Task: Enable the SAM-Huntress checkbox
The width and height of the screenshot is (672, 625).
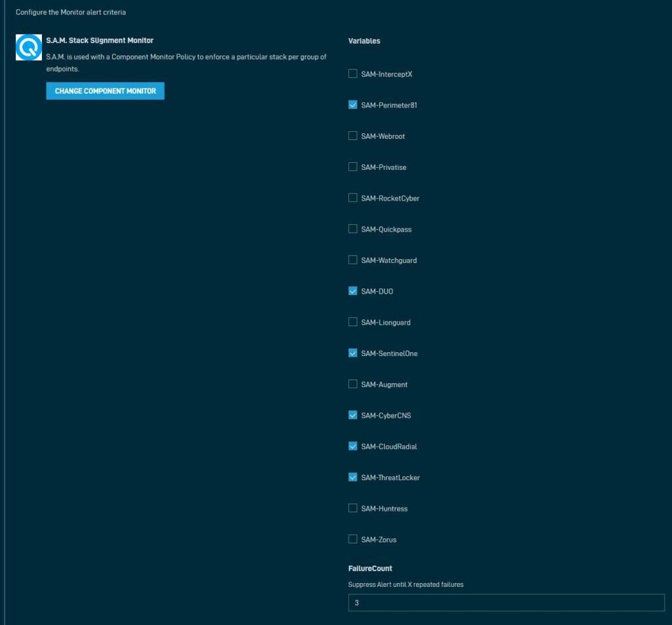Action: coord(352,508)
